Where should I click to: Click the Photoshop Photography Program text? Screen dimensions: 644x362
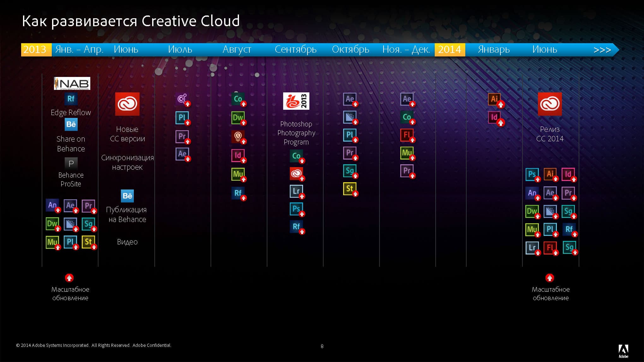pos(296,133)
